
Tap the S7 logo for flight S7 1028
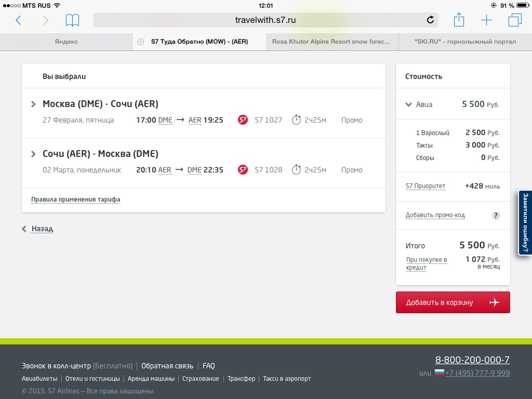[243, 170]
